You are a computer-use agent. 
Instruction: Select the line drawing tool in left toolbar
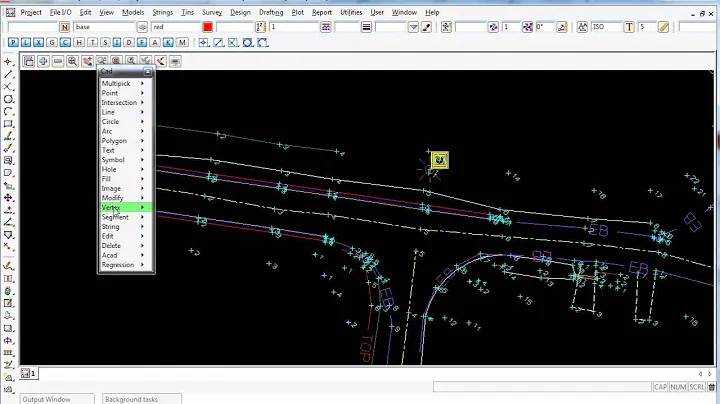tap(8, 74)
